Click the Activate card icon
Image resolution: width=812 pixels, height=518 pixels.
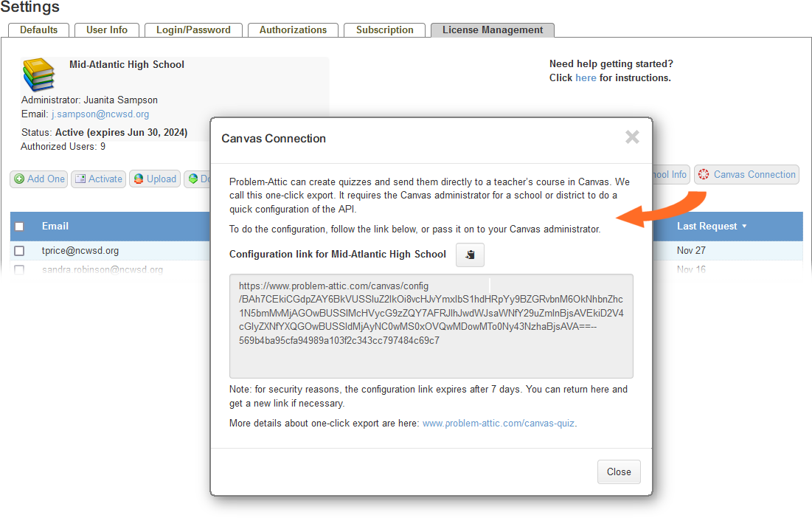[x=80, y=179]
